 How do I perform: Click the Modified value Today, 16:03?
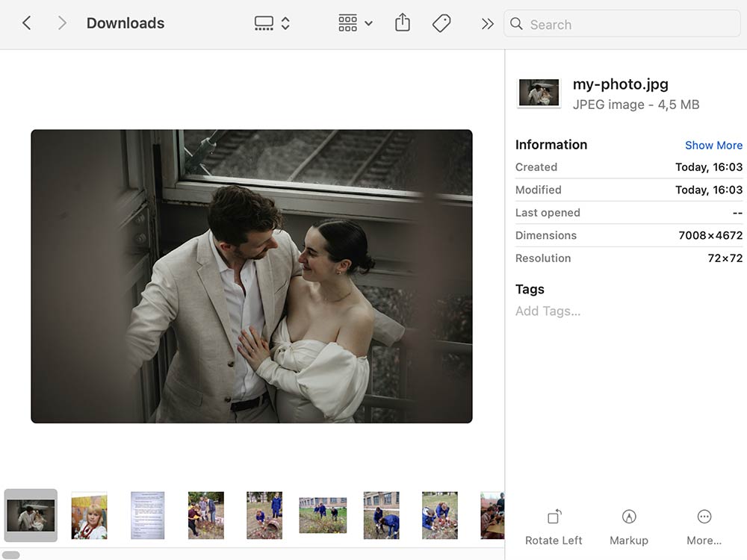[x=709, y=190]
